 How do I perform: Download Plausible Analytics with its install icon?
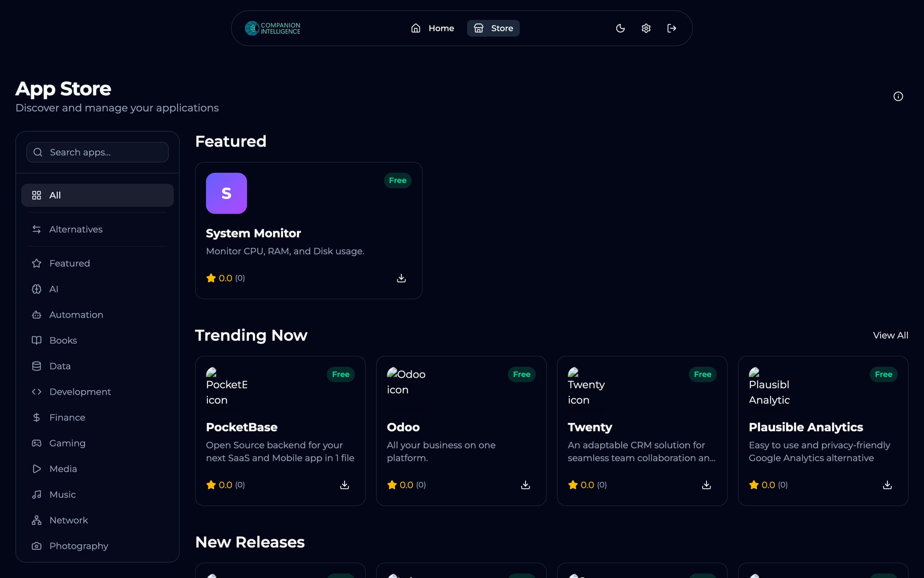(x=887, y=485)
